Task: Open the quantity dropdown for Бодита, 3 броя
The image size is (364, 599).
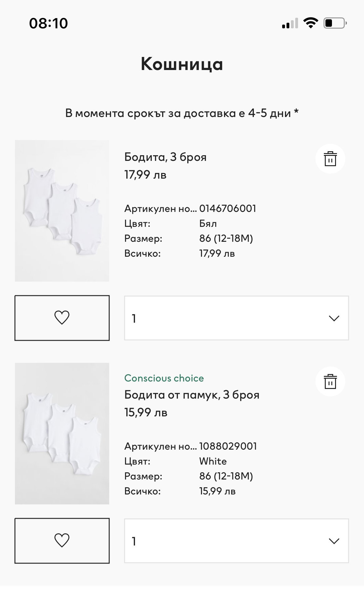Action: click(236, 318)
